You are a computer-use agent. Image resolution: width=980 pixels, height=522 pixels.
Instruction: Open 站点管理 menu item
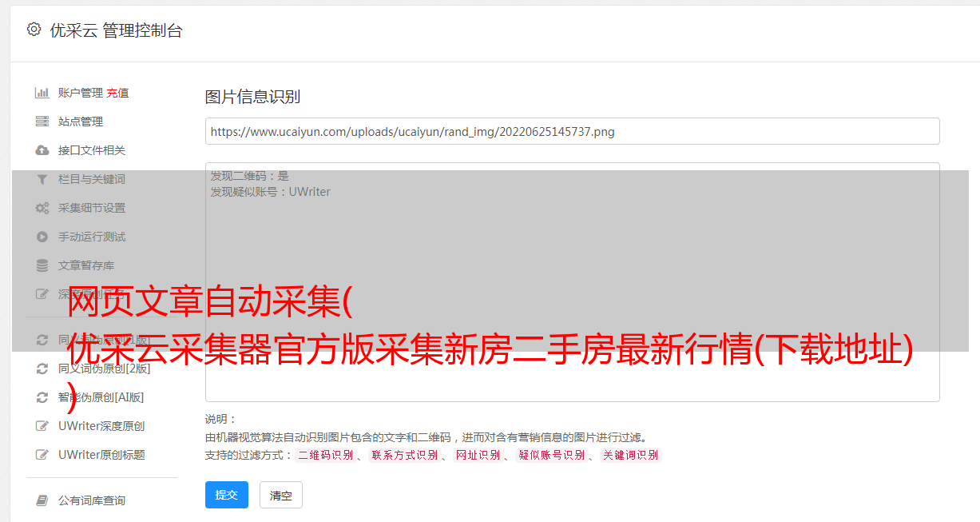(x=81, y=122)
